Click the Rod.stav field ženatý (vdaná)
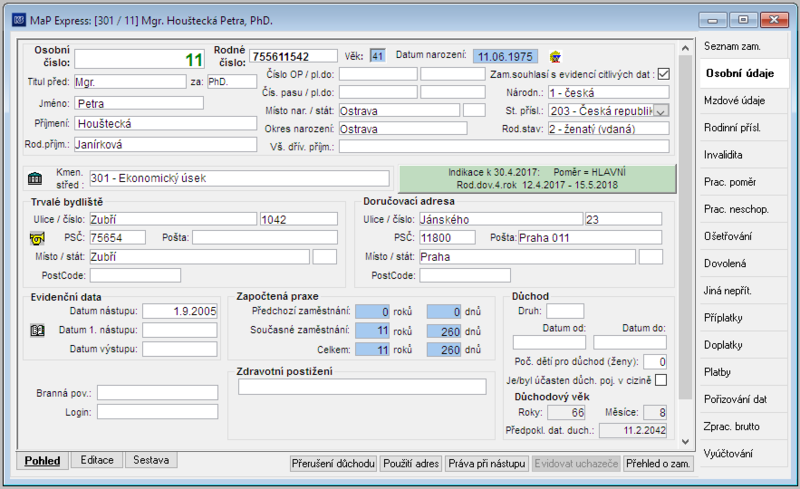 coord(609,129)
